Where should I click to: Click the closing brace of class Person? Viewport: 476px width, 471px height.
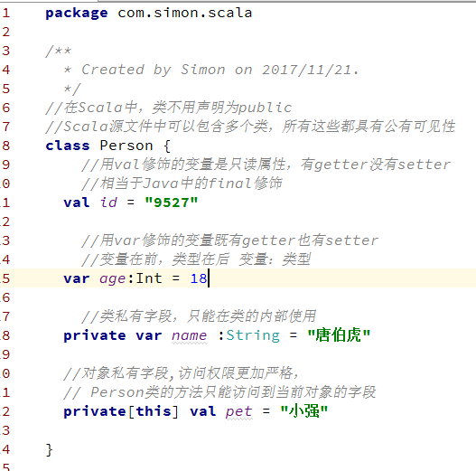[49, 449]
